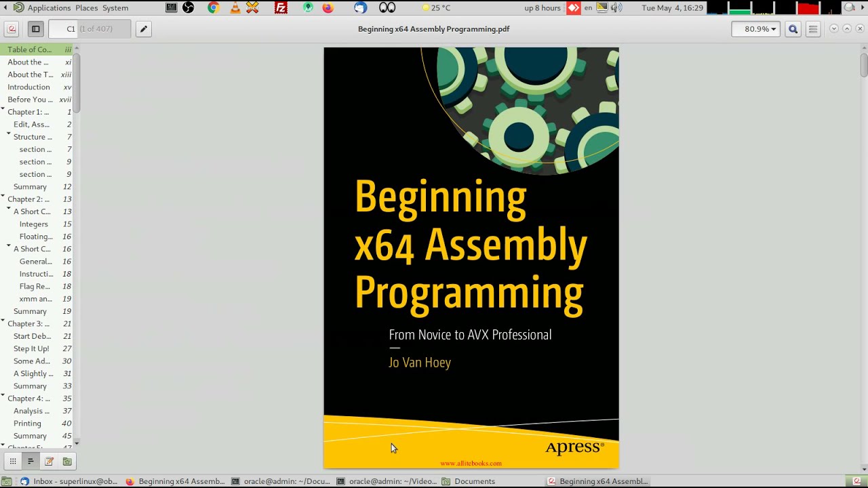Image resolution: width=868 pixels, height=488 pixels.
Task: Launch VLC media player from panel
Action: tap(235, 7)
